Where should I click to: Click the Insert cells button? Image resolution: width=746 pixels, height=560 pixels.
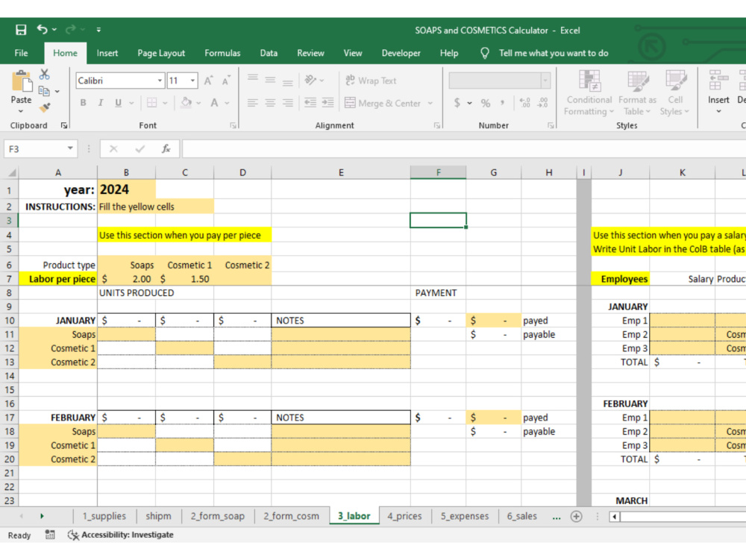[x=718, y=92]
